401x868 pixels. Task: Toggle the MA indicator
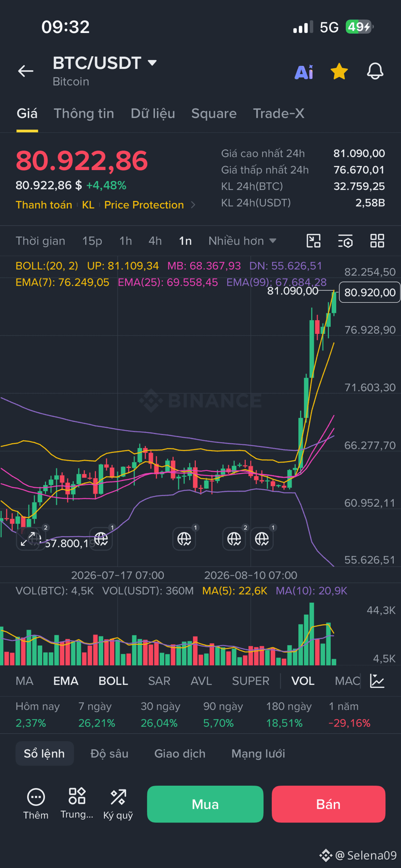(25, 681)
